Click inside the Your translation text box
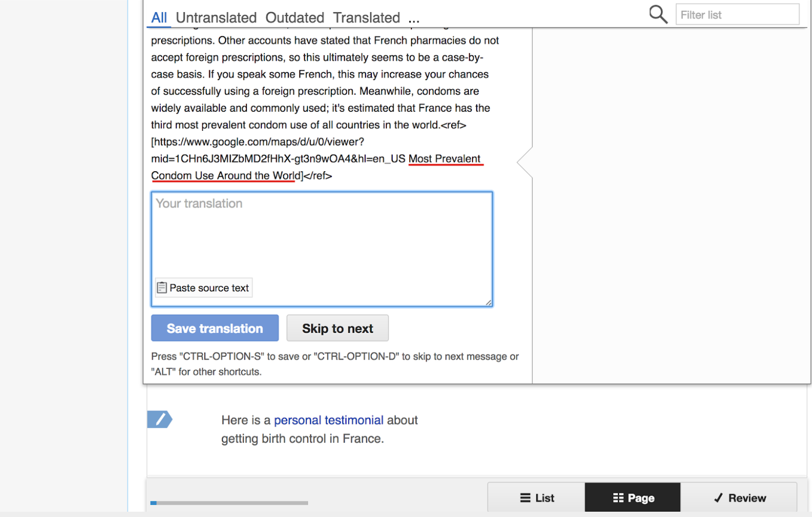 [321, 234]
